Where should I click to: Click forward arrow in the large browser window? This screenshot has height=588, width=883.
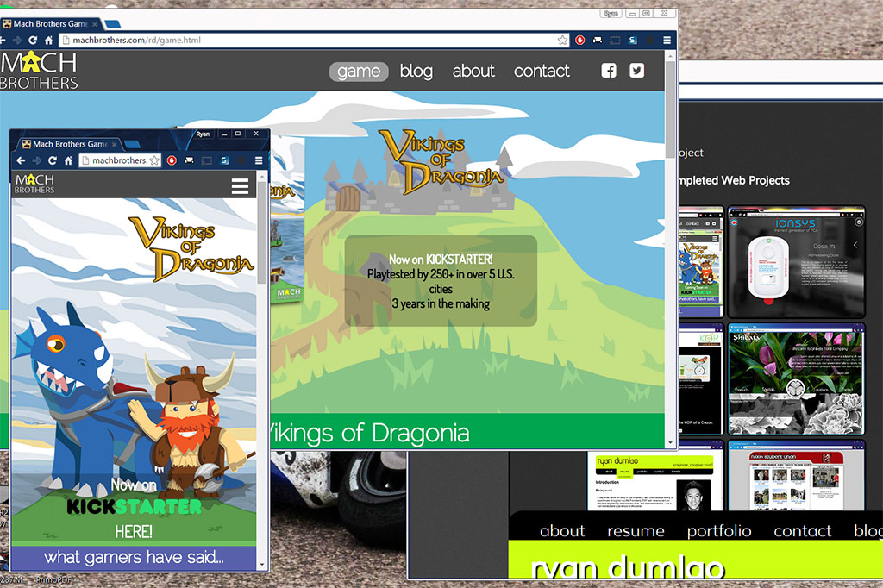tap(17, 40)
